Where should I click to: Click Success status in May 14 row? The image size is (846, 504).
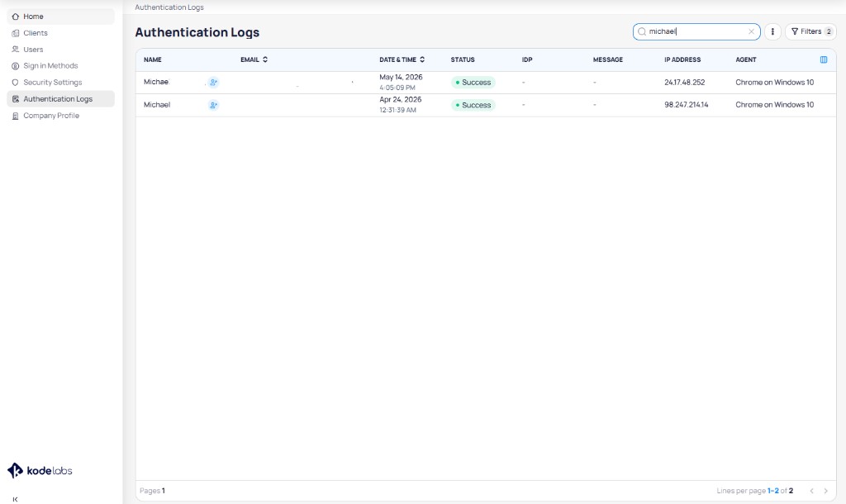click(x=473, y=83)
